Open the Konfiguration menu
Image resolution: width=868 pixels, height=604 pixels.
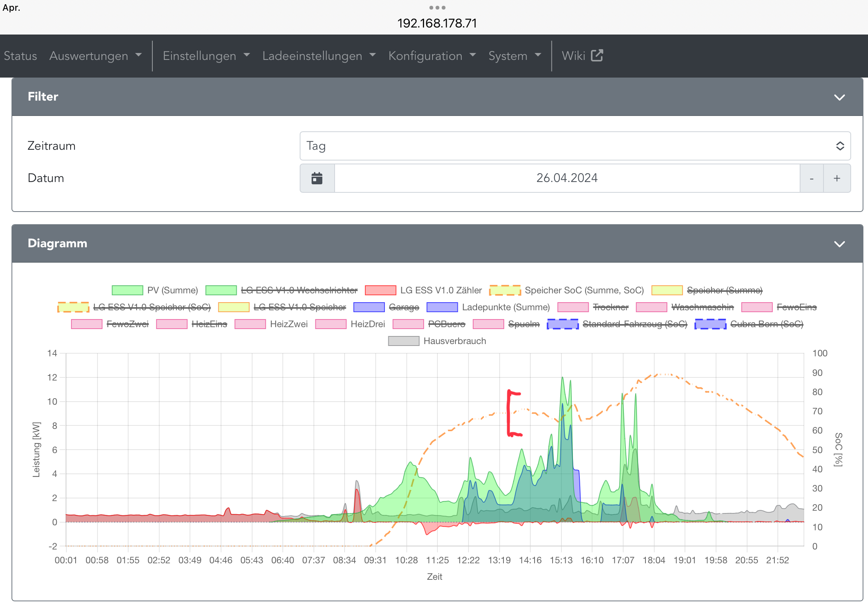pos(432,56)
